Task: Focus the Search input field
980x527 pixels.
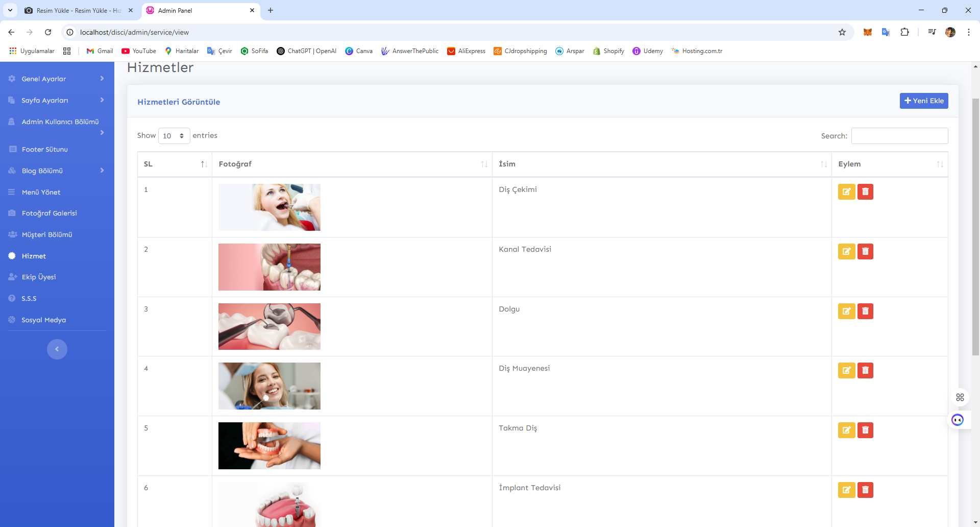Action: 899,136
